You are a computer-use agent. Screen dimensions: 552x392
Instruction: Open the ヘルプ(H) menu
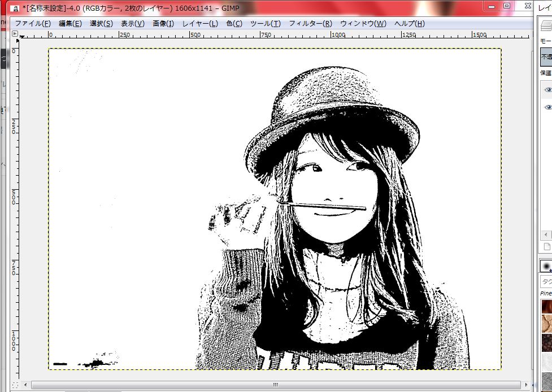(x=410, y=24)
